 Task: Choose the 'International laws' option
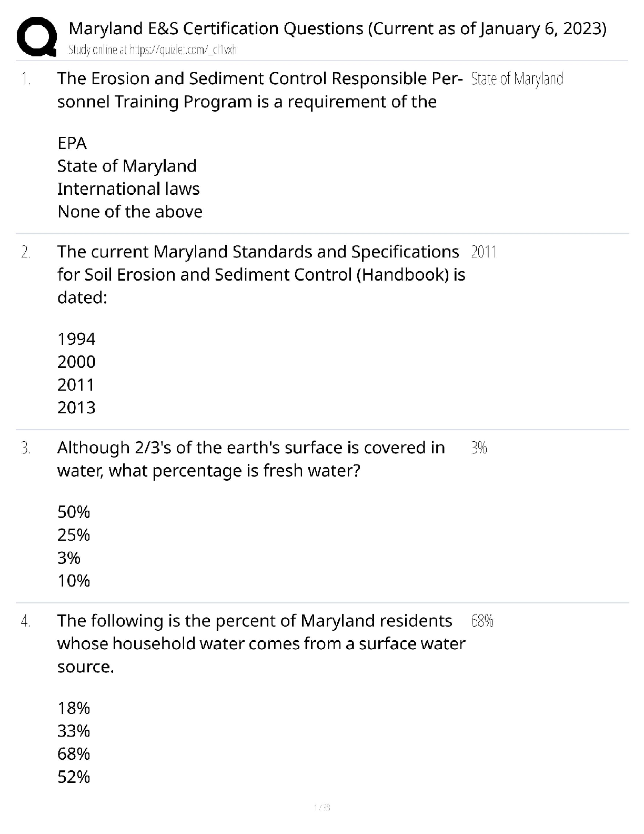coord(128,188)
